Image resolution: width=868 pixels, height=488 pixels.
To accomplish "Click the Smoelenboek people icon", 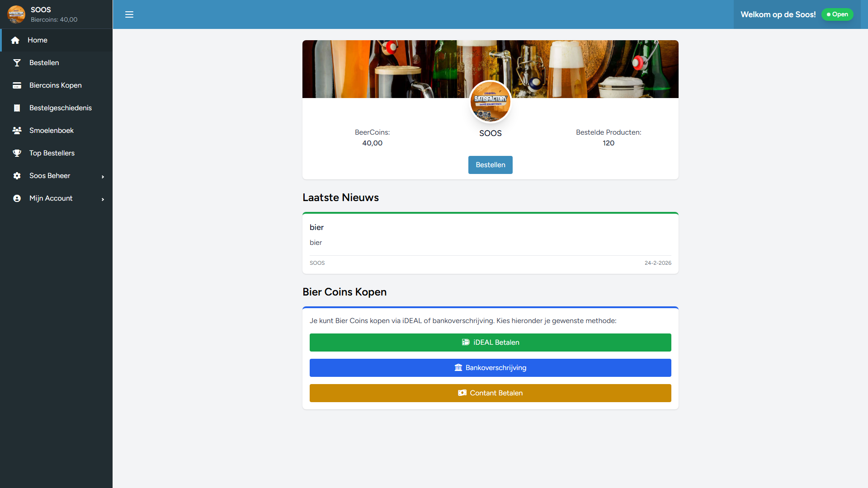I will [x=17, y=131].
